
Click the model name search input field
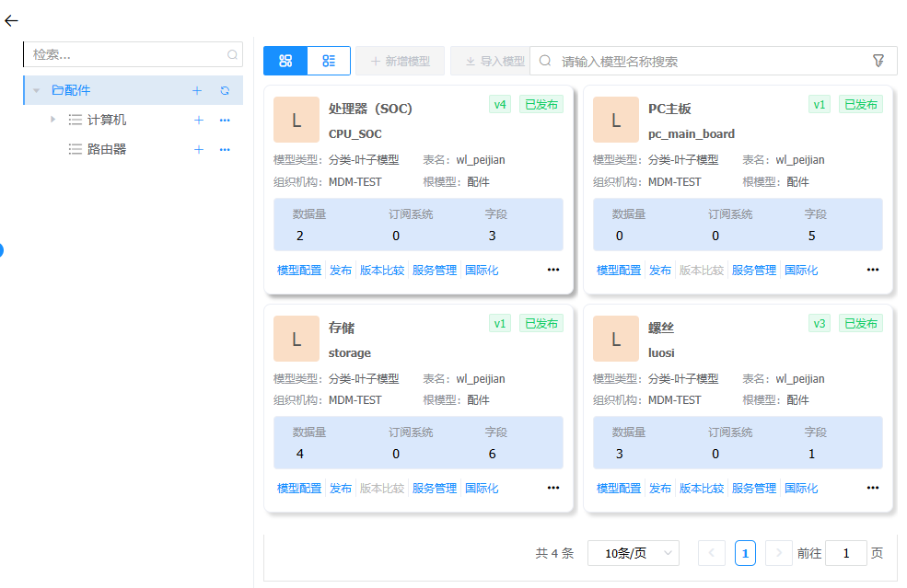[x=709, y=61]
